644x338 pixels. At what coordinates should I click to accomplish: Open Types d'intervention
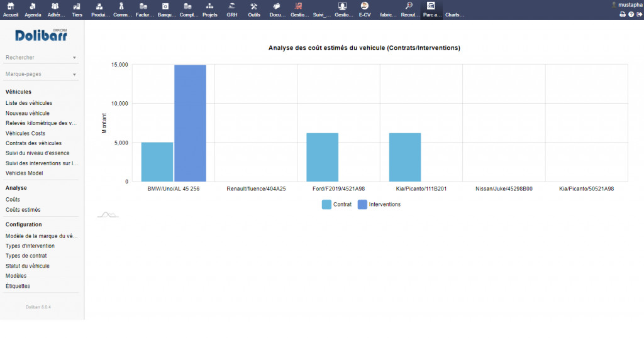(30, 246)
